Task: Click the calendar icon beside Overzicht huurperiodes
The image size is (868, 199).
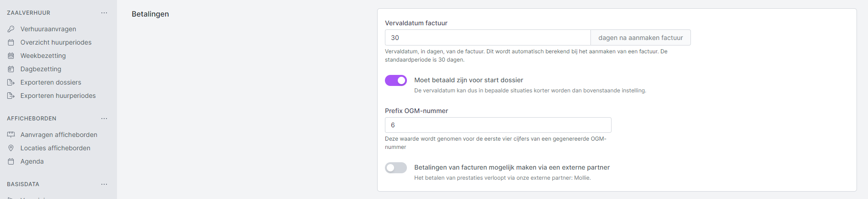Action: coord(11,42)
